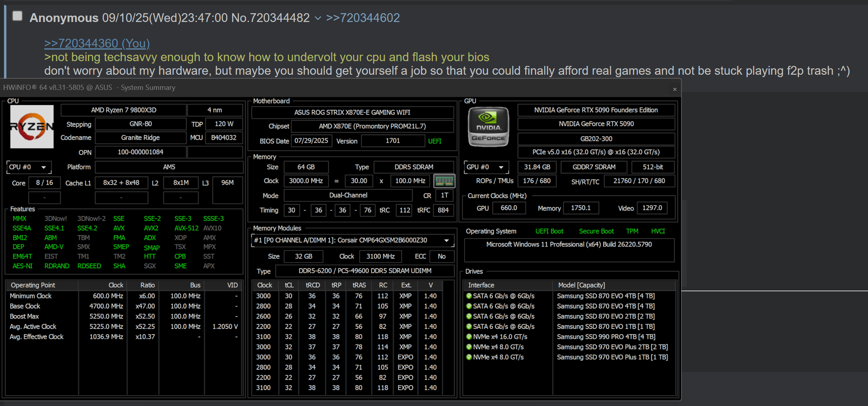The height and width of the screenshot is (406, 868).
Task: Click the Secure Boot indicator
Action: 596,231
